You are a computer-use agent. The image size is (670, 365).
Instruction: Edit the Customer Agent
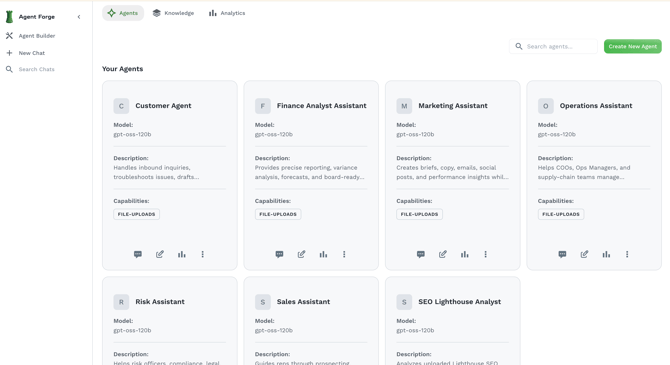point(160,254)
